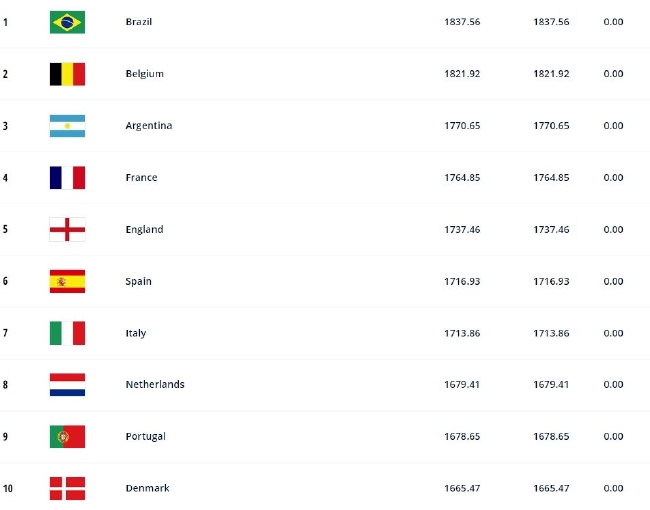The image size is (650, 510).
Task: Click the Portugal flag icon
Action: tap(67, 437)
